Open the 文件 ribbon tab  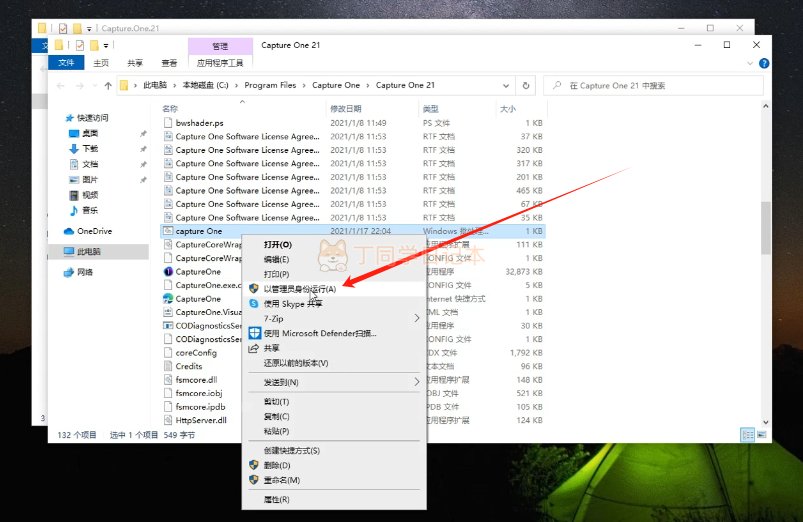tap(66, 62)
